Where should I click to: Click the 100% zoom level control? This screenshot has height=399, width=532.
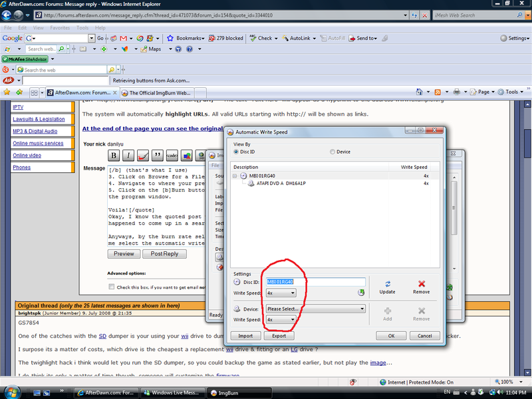click(508, 382)
